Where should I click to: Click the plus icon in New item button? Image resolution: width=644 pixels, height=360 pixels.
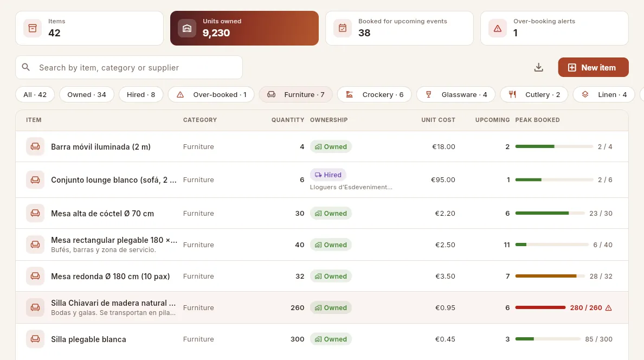pyautogui.click(x=572, y=67)
